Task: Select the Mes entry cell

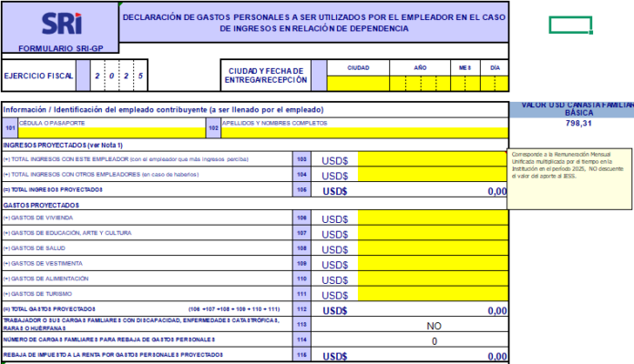Action: (465, 83)
